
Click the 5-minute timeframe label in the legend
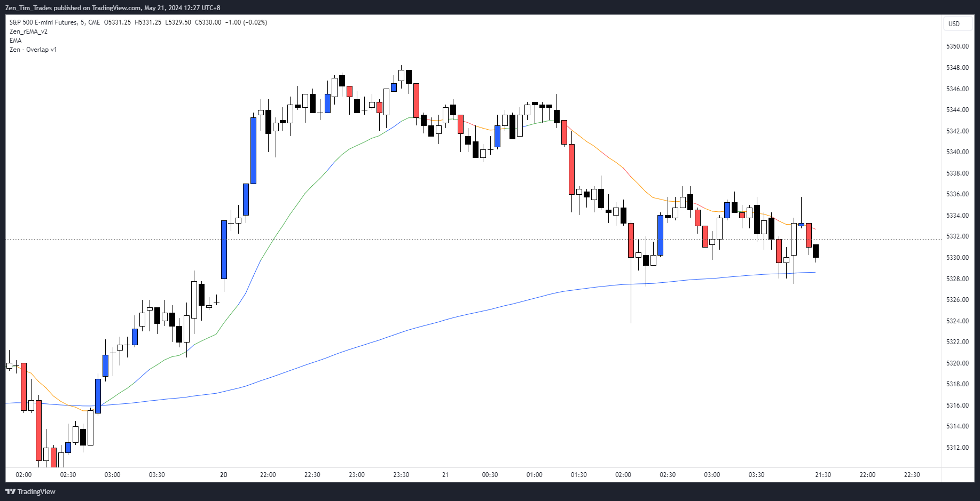click(82, 22)
